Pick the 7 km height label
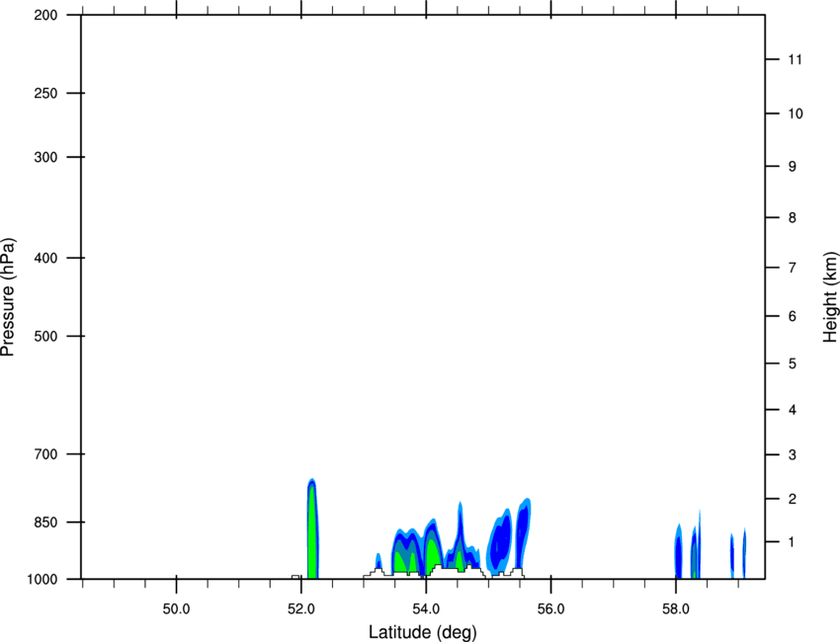This screenshot has height=642, width=840. coord(793,268)
